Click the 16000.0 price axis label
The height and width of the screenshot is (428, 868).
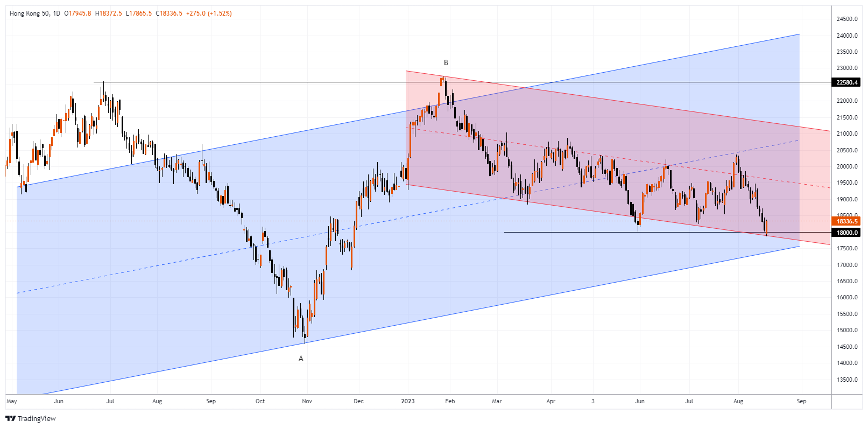[x=847, y=297]
